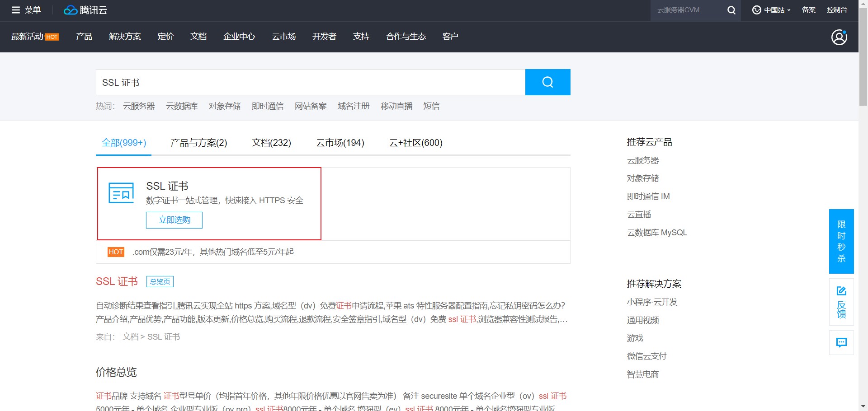Click the SSL 证书 main search input
The width and height of the screenshot is (868, 411).
(x=311, y=82)
